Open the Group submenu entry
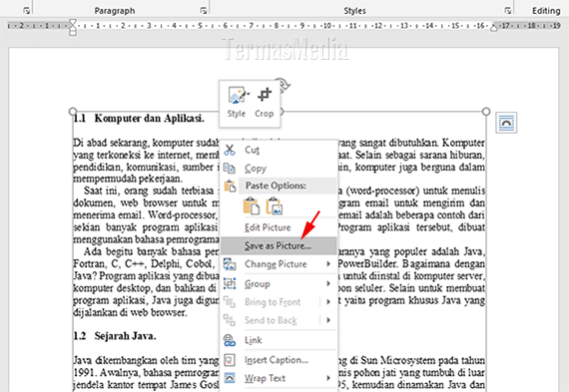Image resolution: width=569 pixels, height=392 pixels. tap(278, 283)
